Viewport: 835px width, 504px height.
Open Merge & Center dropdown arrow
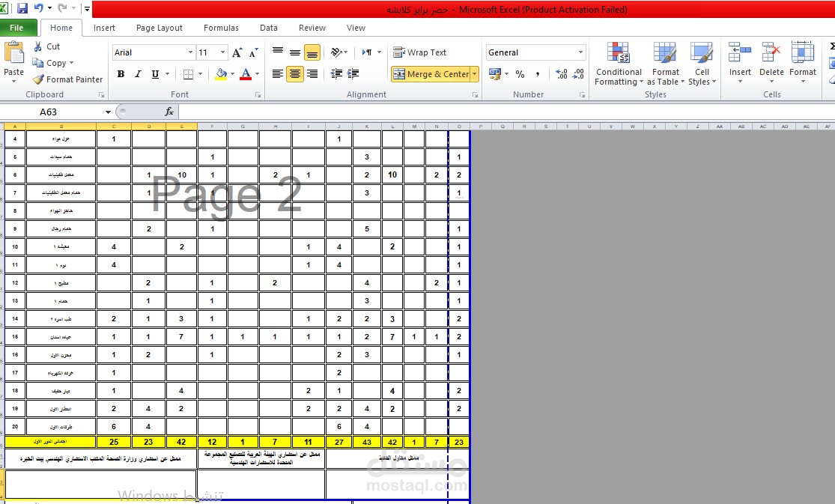pos(475,74)
